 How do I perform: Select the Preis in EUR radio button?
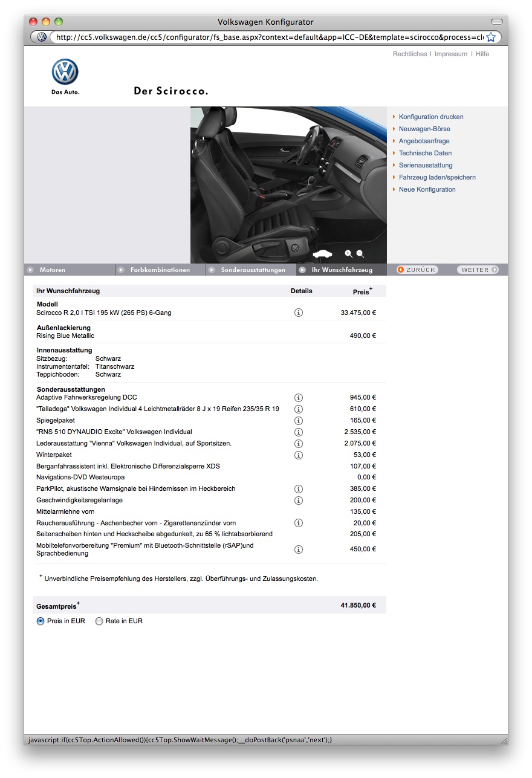click(41, 621)
